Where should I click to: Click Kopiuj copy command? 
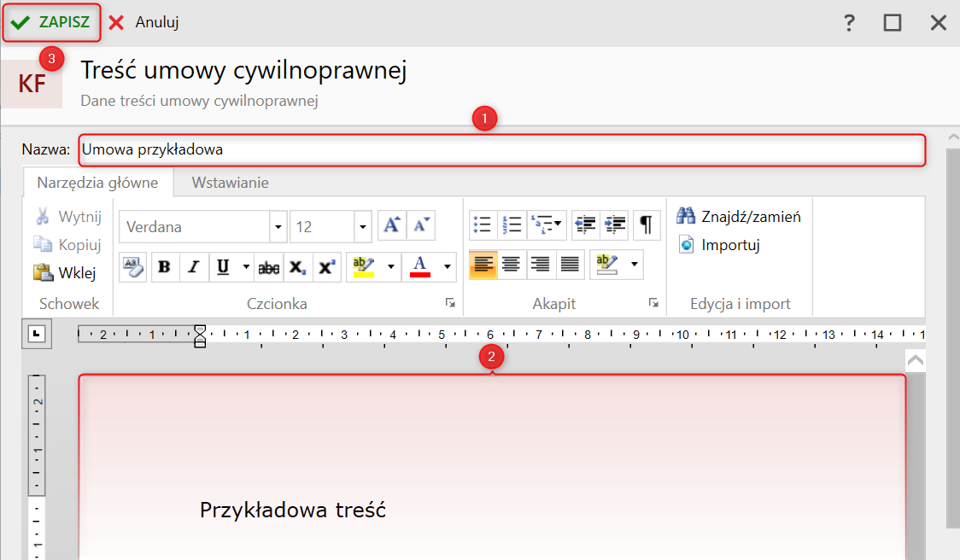[67, 245]
